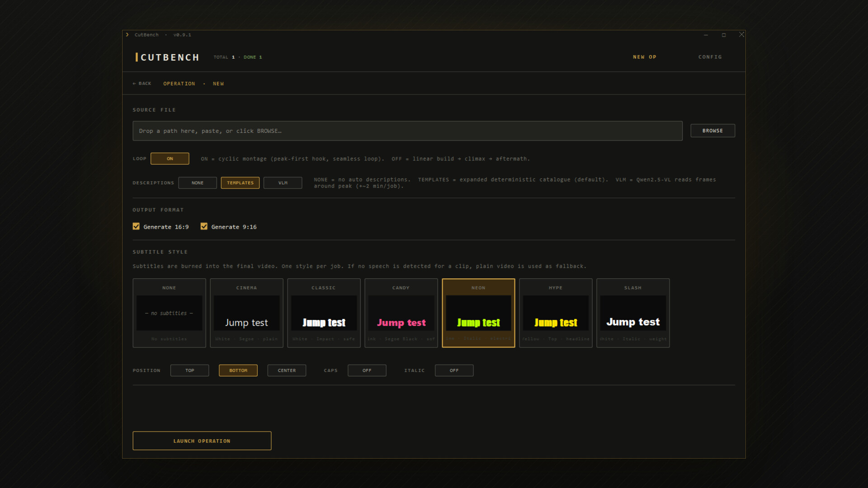The width and height of the screenshot is (868, 488).
Task: Select the HYPE subtitle style card
Action: (556, 313)
